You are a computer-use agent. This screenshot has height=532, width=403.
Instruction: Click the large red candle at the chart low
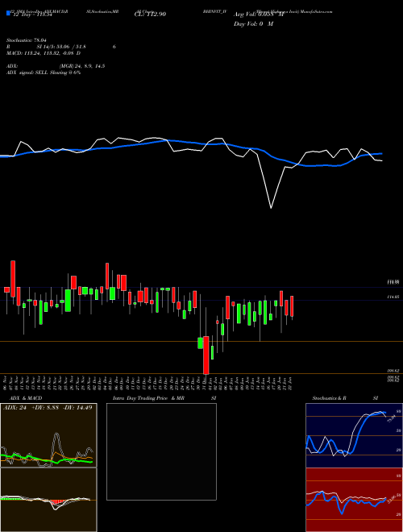206,355
